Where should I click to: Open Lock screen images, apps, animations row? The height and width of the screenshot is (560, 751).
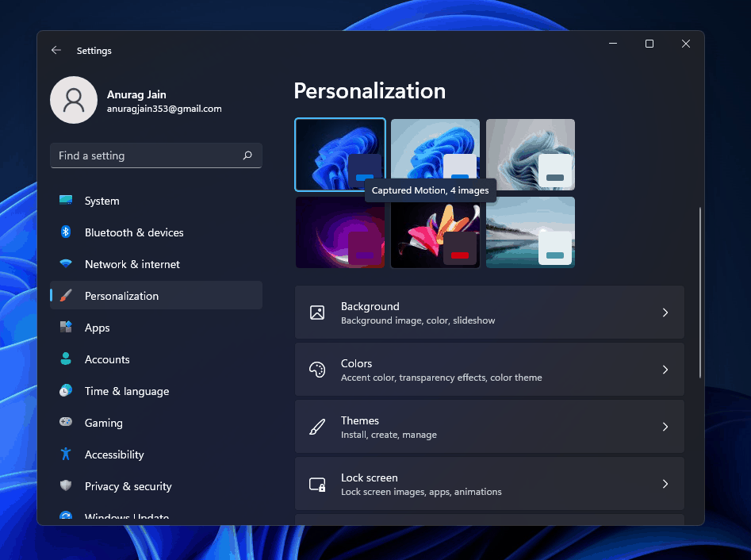[x=489, y=484]
